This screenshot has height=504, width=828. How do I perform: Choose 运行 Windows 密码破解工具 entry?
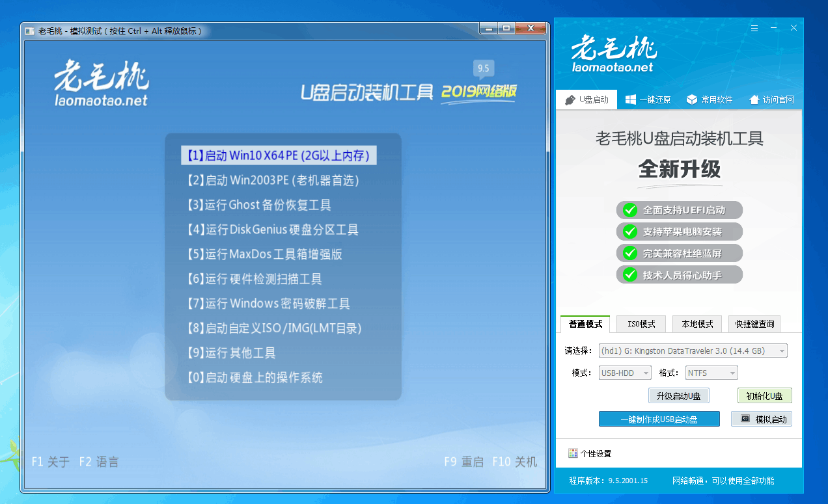[x=268, y=304]
